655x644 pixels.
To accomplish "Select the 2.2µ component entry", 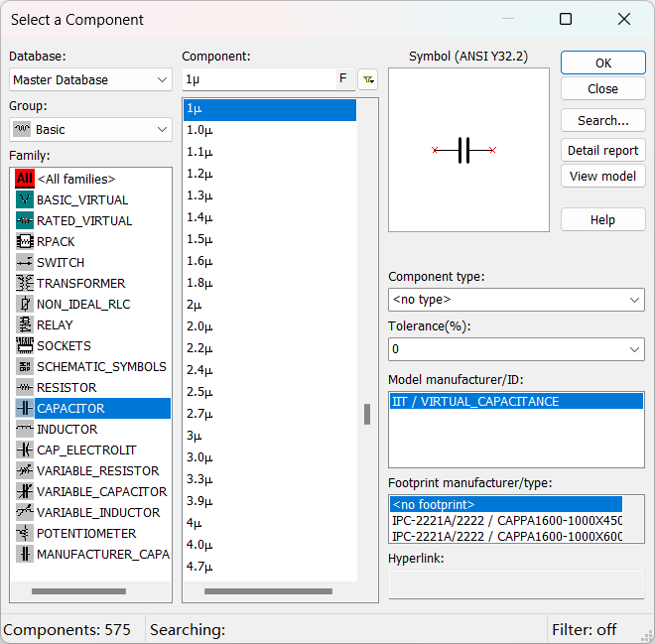I will click(x=270, y=348).
